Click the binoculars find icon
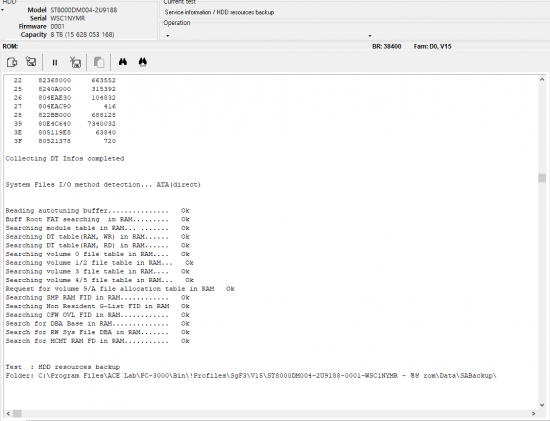 click(x=123, y=62)
